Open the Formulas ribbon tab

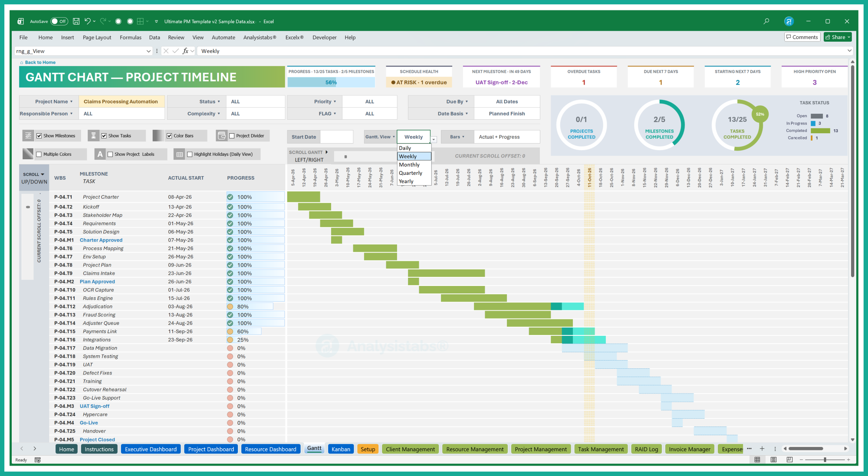[x=131, y=37]
